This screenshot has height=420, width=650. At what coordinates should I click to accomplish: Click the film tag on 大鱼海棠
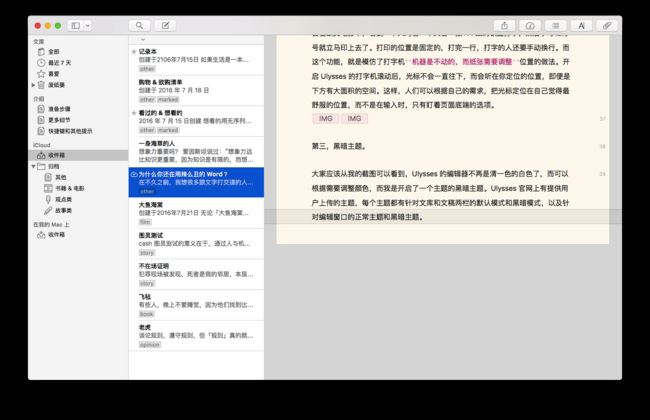click(145, 222)
